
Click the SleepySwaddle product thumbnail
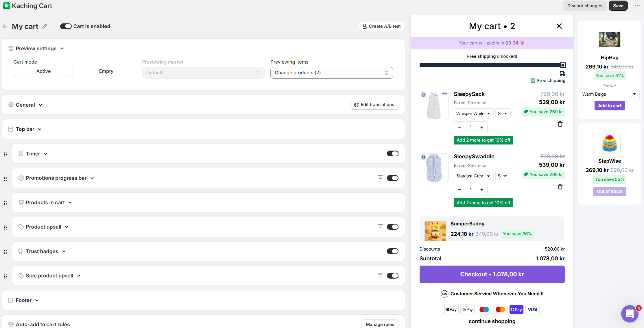434,168
